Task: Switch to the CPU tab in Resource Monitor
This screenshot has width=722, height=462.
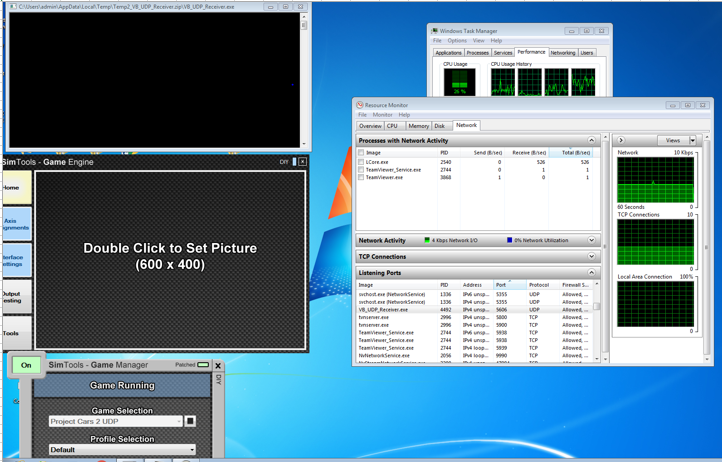Action: coord(393,126)
